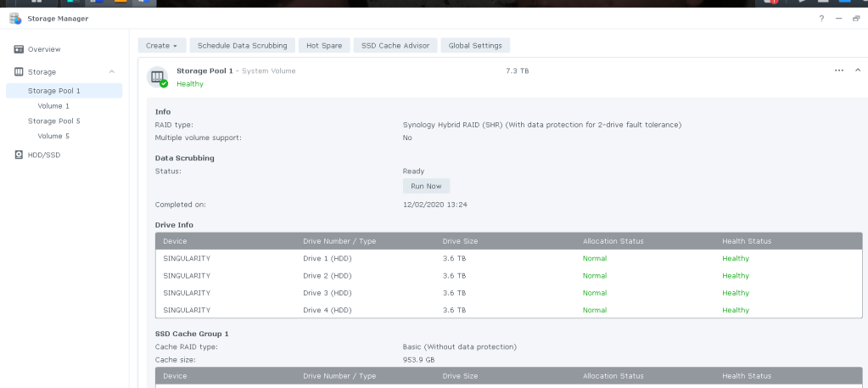Screen dimensions: 868x388
Task: Click Healthy status for Drive 4
Action: tap(736, 310)
